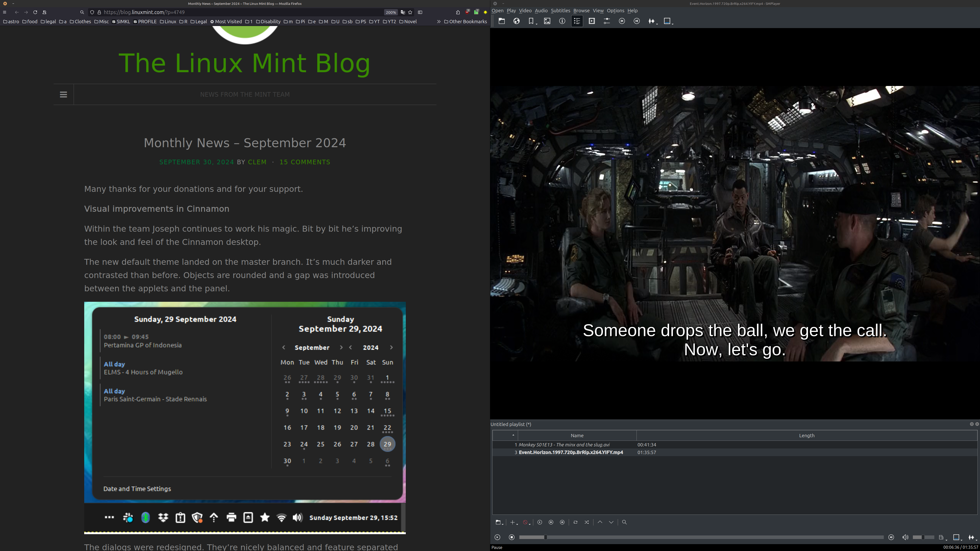Move selected playlist item up
The image size is (980, 551).
click(x=600, y=522)
